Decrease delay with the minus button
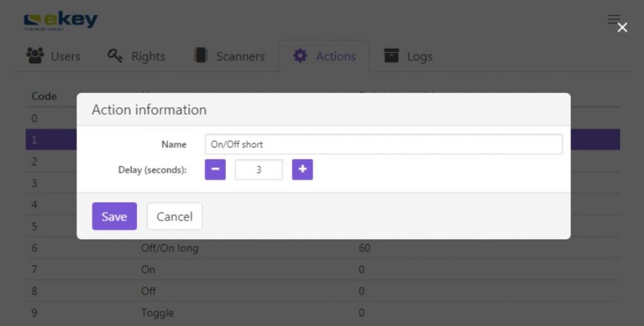The height and width of the screenshot is (326, 644). click(x=215, y=169)
